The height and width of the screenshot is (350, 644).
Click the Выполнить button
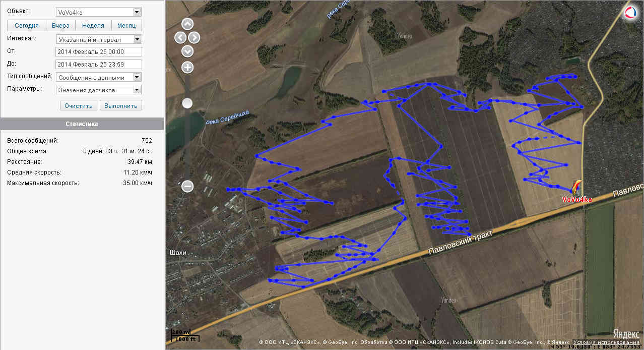point(121,105)
